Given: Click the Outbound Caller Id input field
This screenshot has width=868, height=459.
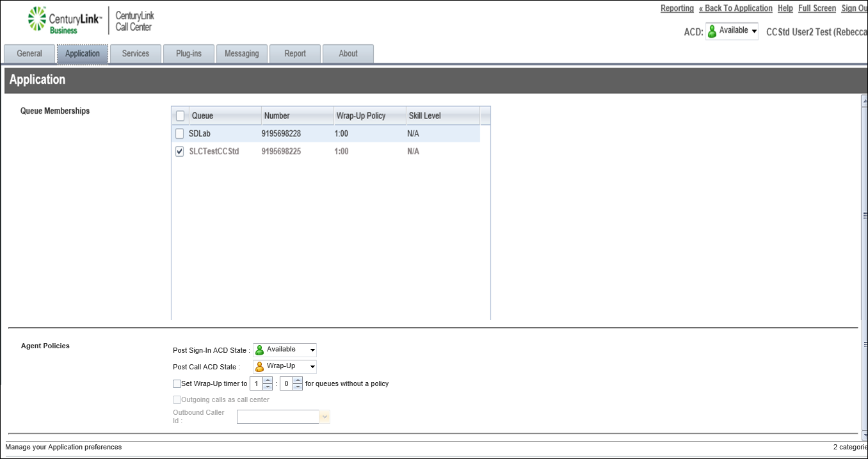Looking at the screenshot, I should (x=278, y=417).
